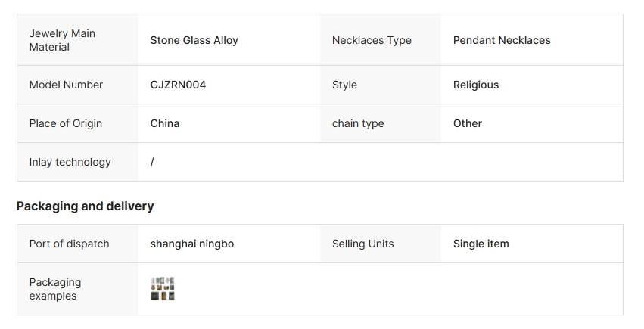Screen dimensions: 644x329
Task: Click the 'Packaging examples' label
Action: [x=55, y=289]
